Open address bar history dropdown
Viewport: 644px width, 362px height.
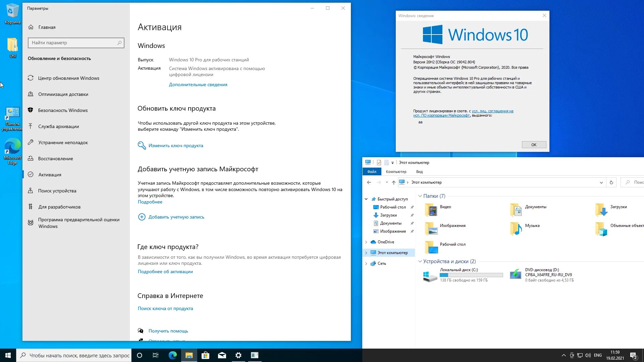[x=601, y=182]
